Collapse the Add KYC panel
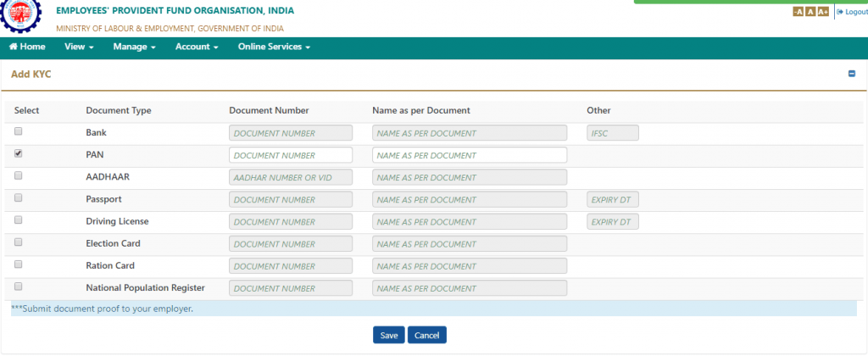The image size is (868, 356). [852, 74]
